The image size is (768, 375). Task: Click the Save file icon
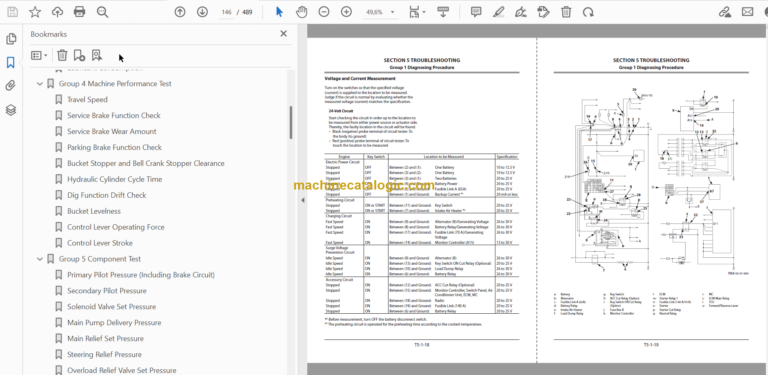coord(12,12)
